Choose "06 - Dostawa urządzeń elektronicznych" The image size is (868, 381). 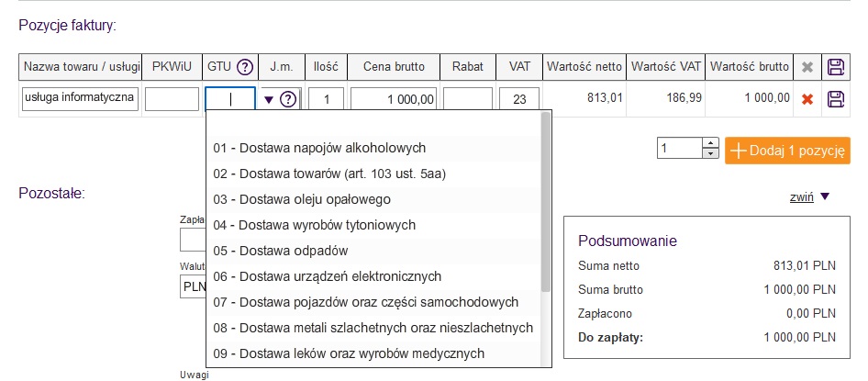coord(328,276)
